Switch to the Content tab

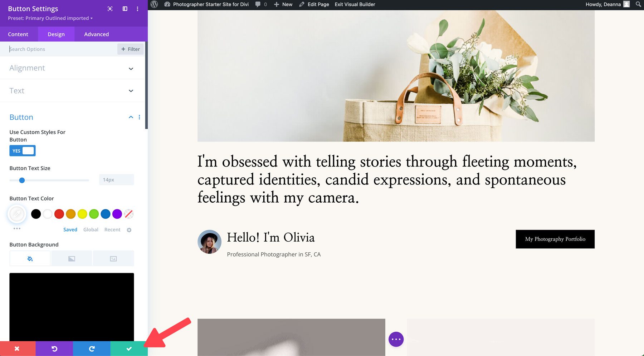[x=18, y=34]
